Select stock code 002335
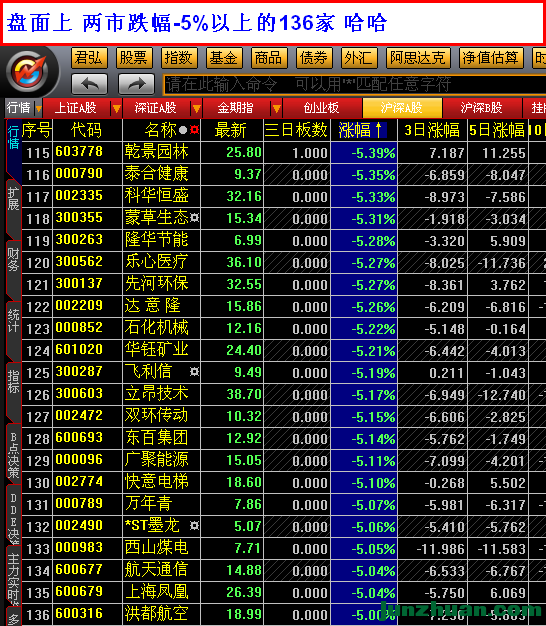Image resolution: width=546 pixels, height=626 pixels. coord(79,196)
